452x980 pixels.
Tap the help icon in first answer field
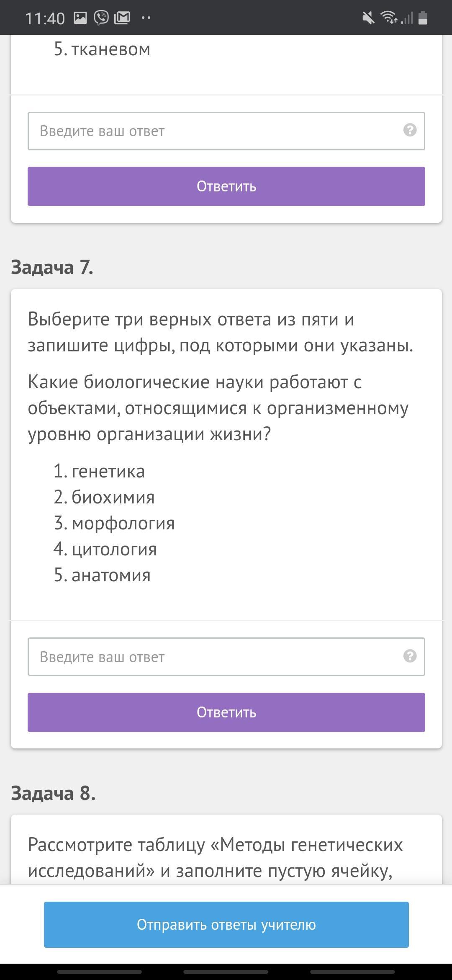[410, 130]
